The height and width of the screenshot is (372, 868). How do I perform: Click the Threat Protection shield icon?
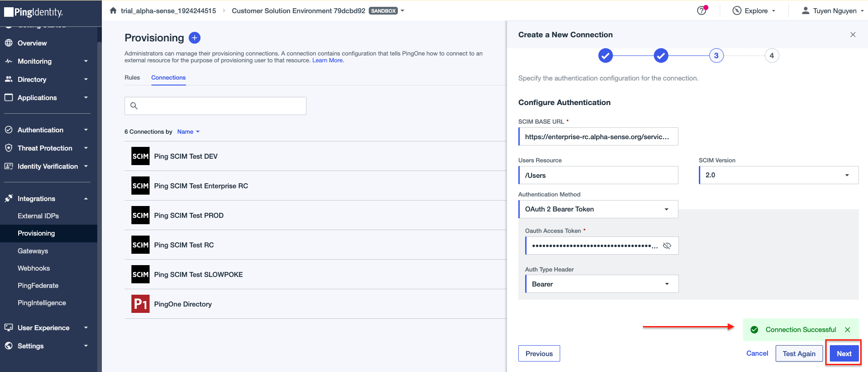point(9,148)
